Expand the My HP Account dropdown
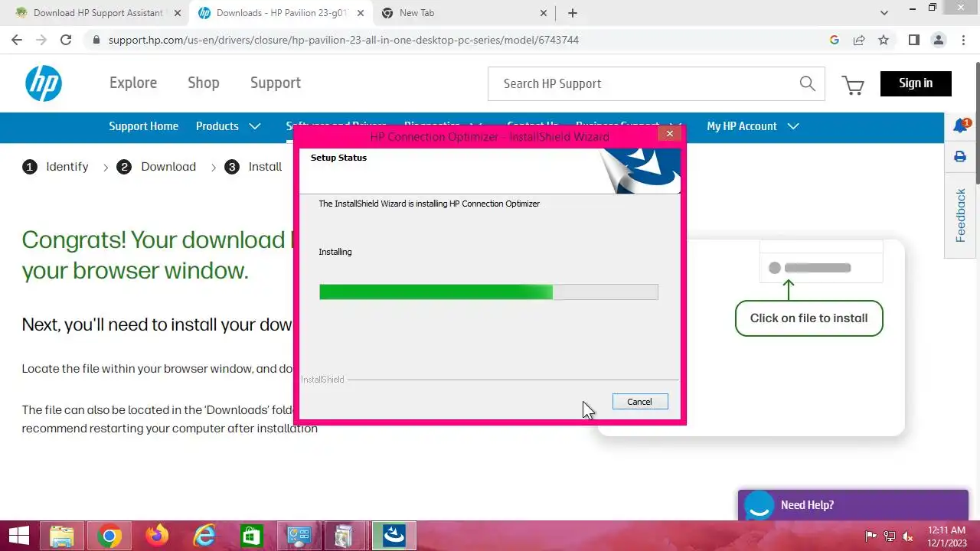 (753, 126)
